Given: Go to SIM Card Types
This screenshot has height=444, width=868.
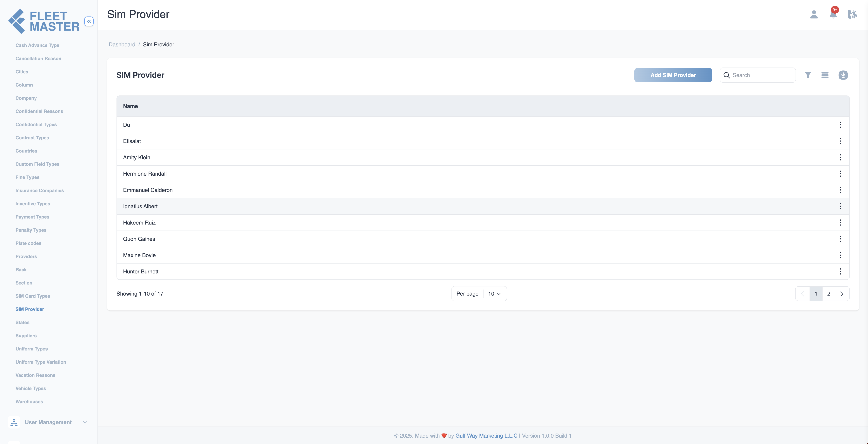Looking at the screenshot, I should click(x=33, y=296).
